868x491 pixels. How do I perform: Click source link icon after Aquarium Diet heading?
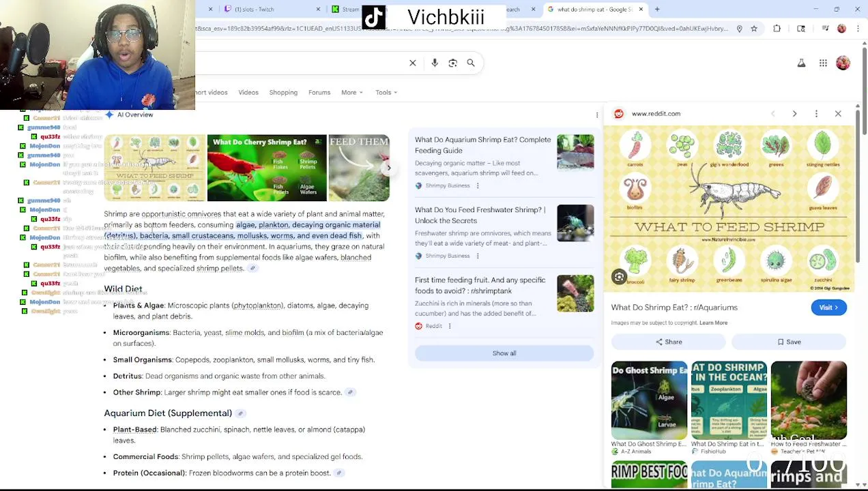pos(240,414)
